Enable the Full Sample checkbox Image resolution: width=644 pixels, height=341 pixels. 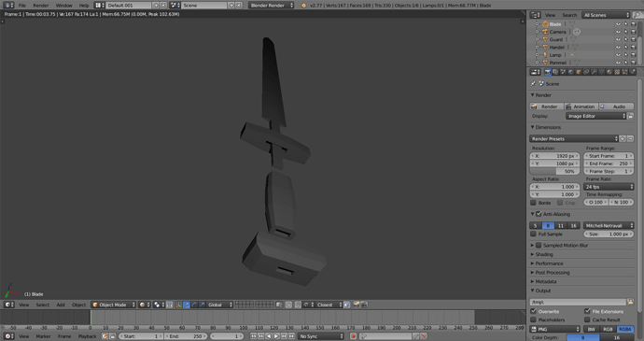(533, 234)
